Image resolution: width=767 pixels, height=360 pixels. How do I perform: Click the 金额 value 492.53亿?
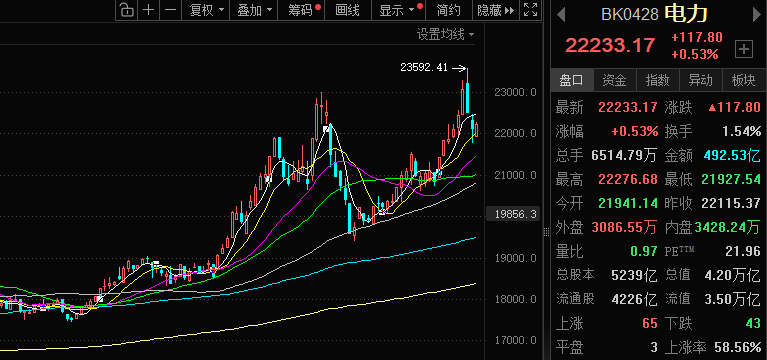point(732,156)
